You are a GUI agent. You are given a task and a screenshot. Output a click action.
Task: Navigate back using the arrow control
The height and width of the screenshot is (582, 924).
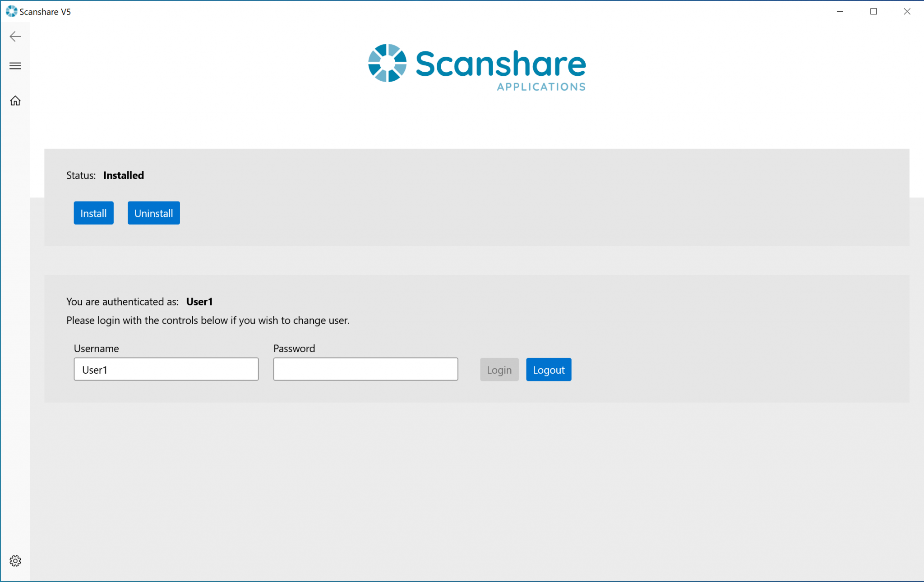point(15,37)
